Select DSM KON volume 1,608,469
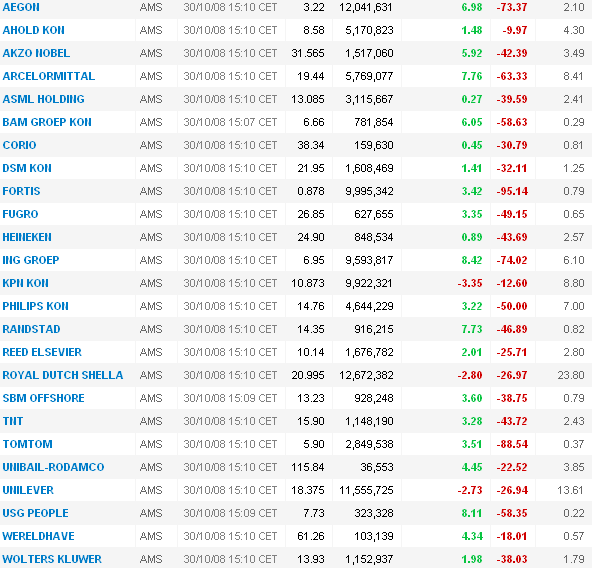This screenshot has height=568, width=592. [x=369, y=168]
